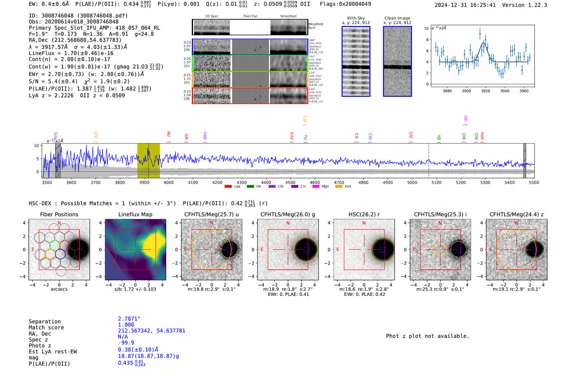
Task: Click the Gaussian emission line fit plot
Action: pos(482,56)
